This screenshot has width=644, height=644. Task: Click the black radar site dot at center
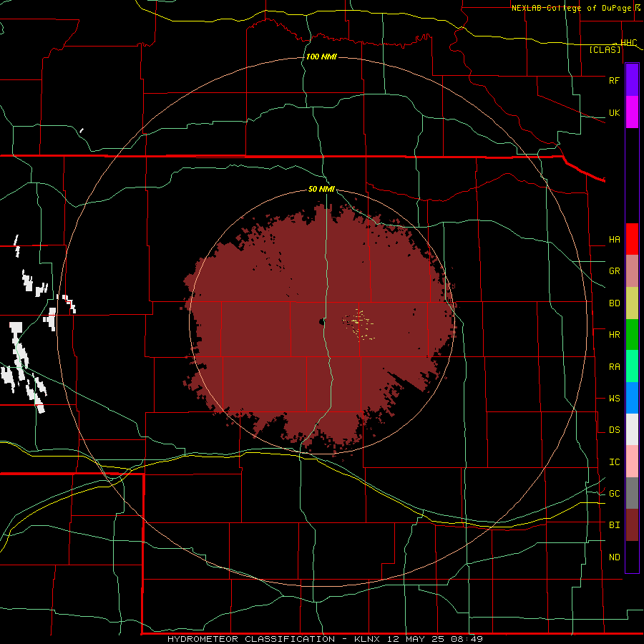[321, 322]
